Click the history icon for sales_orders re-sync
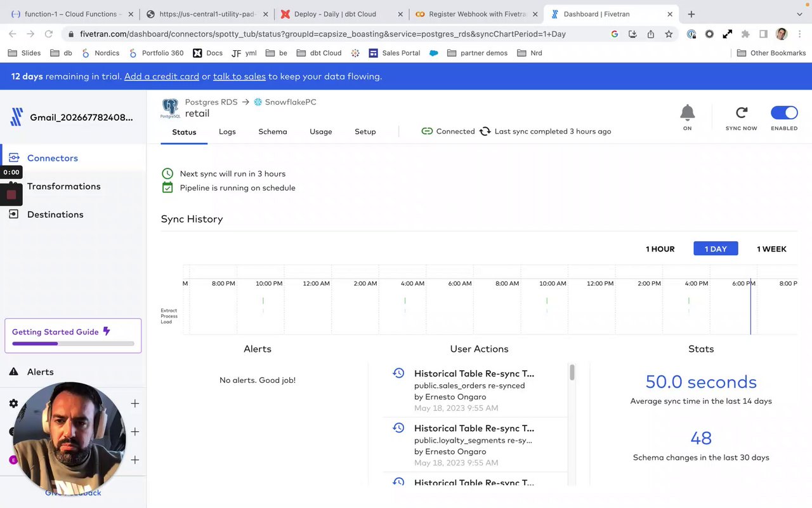 398,373
